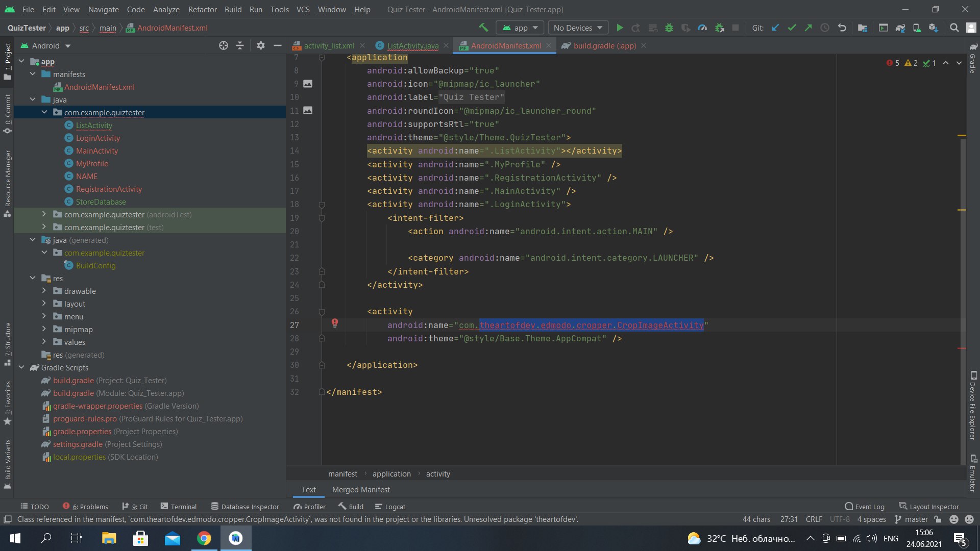This screenshot has height=551, width=980.
Task: Switch to the Merged Manifest tab
Action: tap(360, 490)
